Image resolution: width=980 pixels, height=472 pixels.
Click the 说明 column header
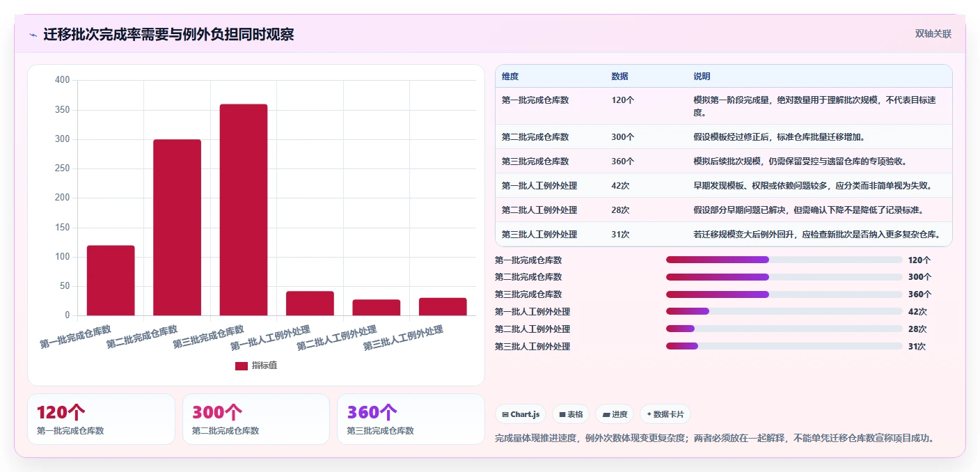702,77
